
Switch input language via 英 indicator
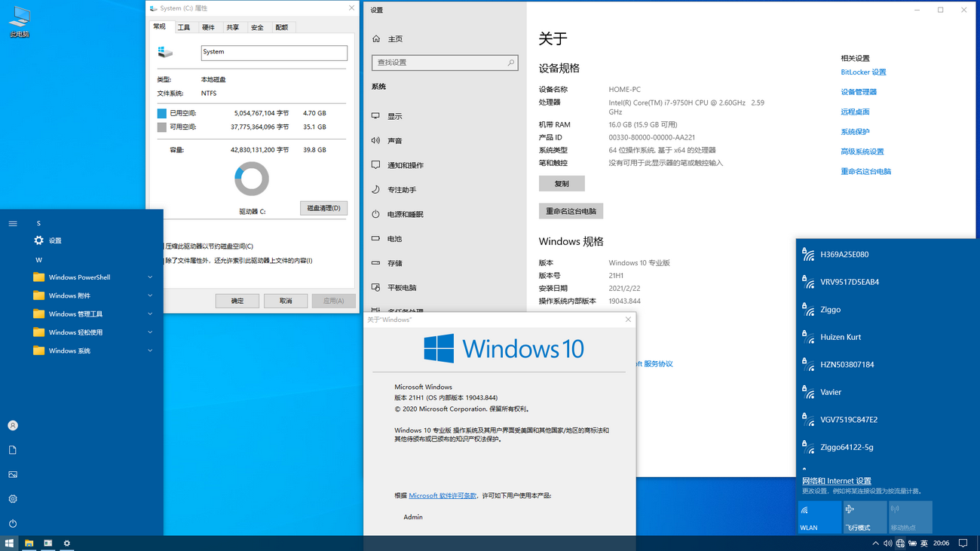tap(924, 543)
